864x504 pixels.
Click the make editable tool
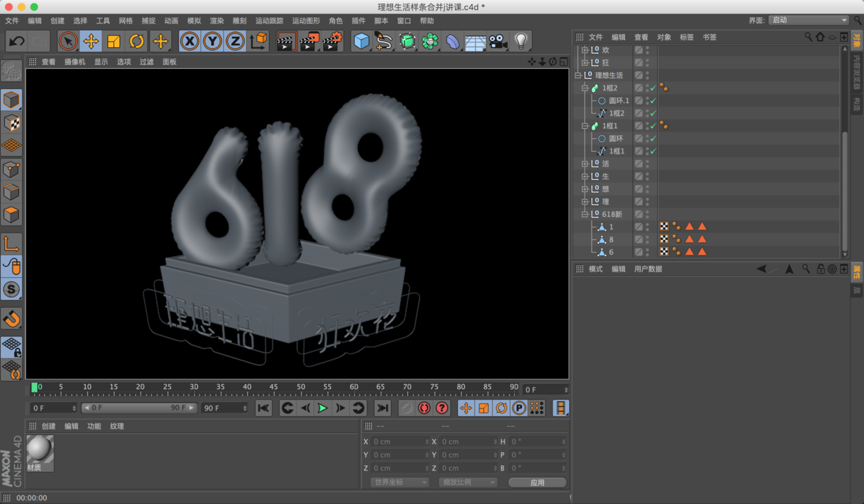(x=11, y=71)
